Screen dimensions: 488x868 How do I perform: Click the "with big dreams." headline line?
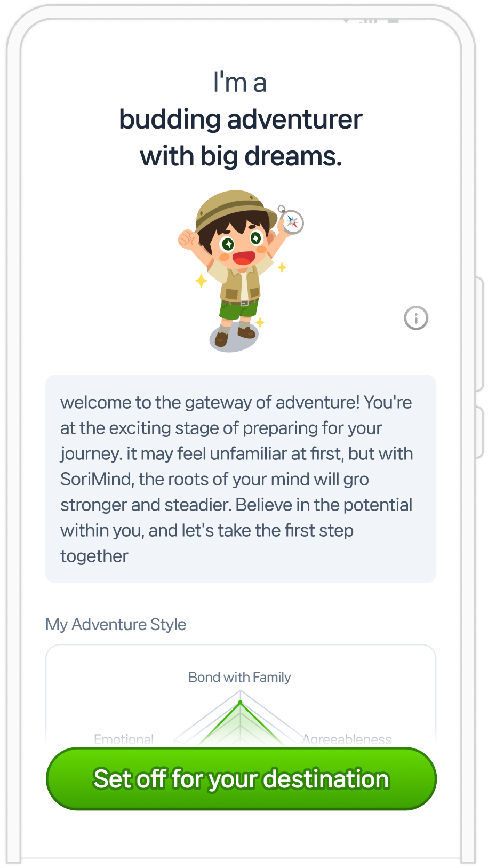tap(241, 156)
